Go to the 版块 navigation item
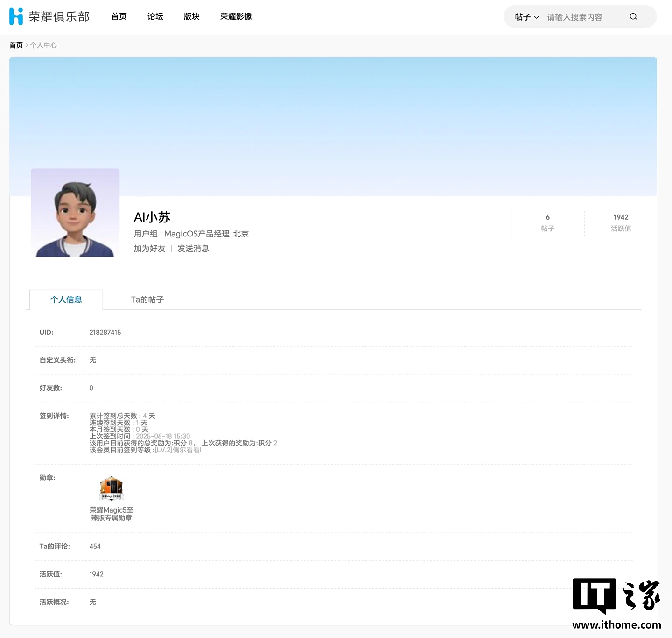672x638 pixels. [x=192, y=16]
